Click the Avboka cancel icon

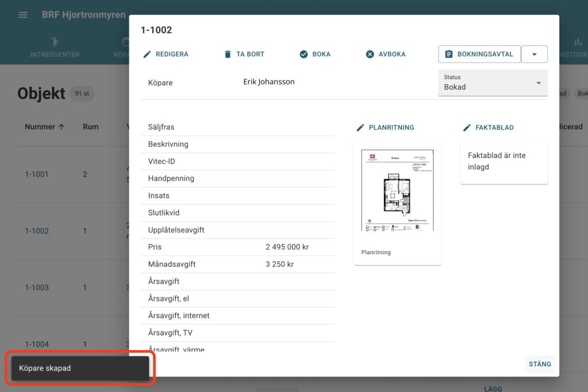click(370, 54)
